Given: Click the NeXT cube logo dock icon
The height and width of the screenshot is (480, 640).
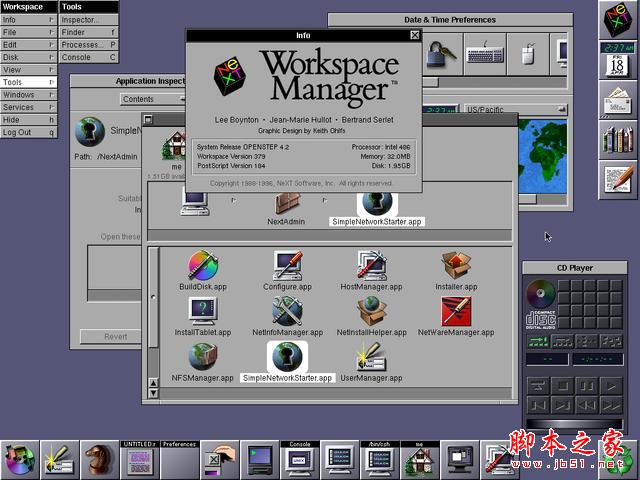Looking at the screenshot, I should 618,20.
